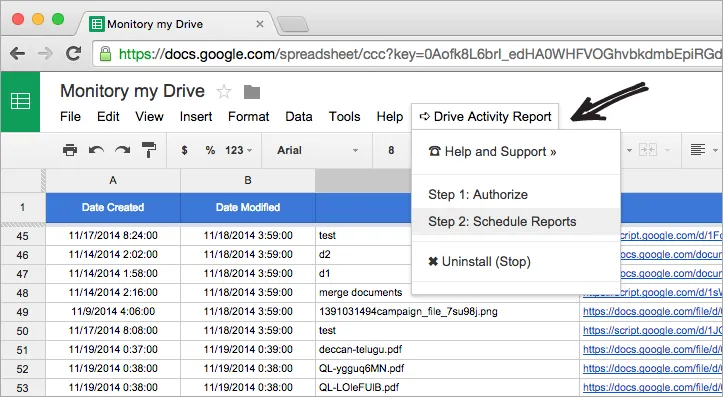Open the Format menu
The width and height of the screenshot is (723, 397).
click(x=249, y=117)
